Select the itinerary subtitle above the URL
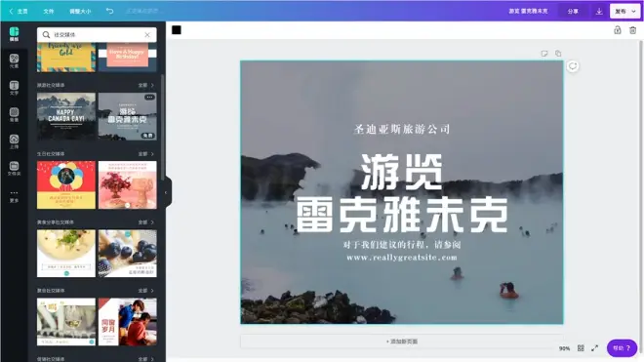Screen dimensions: 644x362 point(402,245)
